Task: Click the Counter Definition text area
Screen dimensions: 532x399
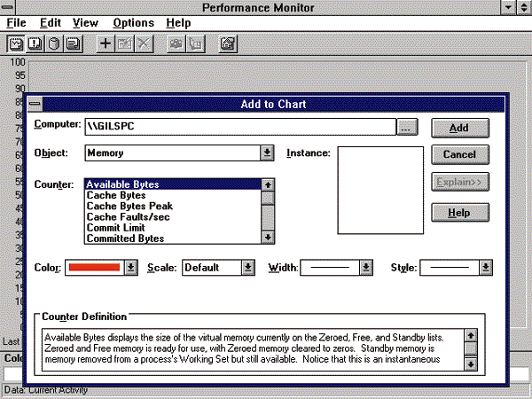Action: coord(253,350)
